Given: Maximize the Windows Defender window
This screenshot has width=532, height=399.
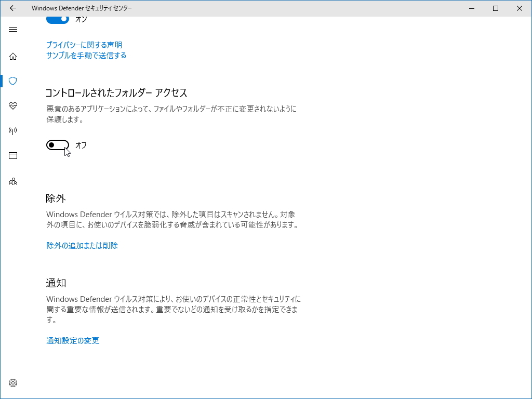Looking at the screenshot, I should click(495, 8).
